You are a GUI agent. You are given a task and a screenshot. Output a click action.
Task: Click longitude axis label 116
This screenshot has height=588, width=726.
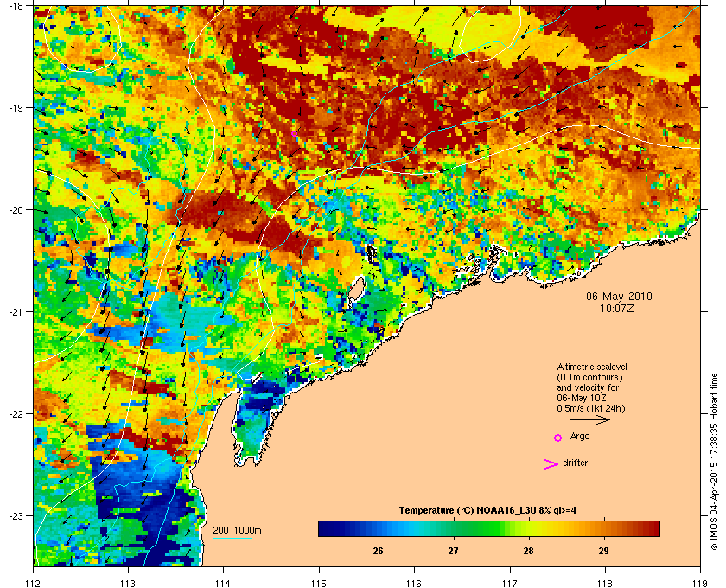click(x=414, y=584)
